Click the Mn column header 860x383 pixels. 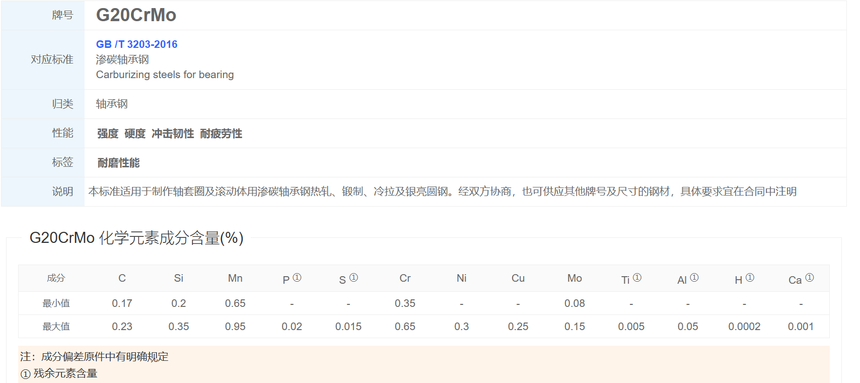tap(235, 278)
